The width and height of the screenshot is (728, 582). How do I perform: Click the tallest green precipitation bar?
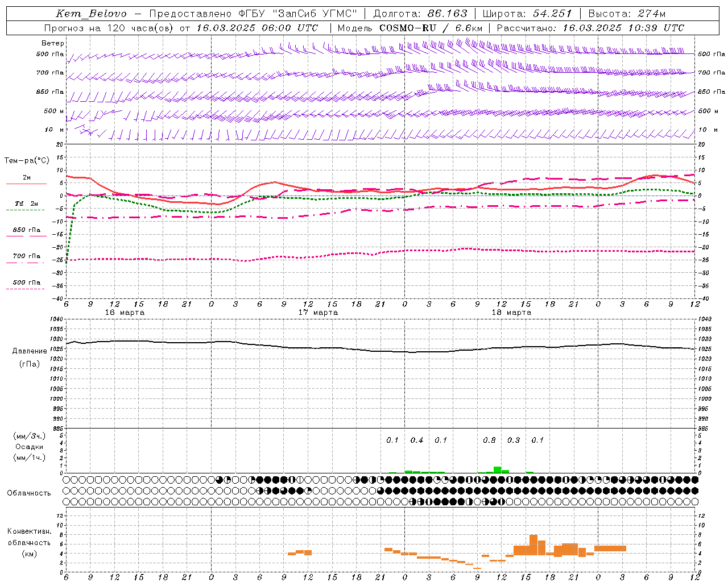coord(498,470)
